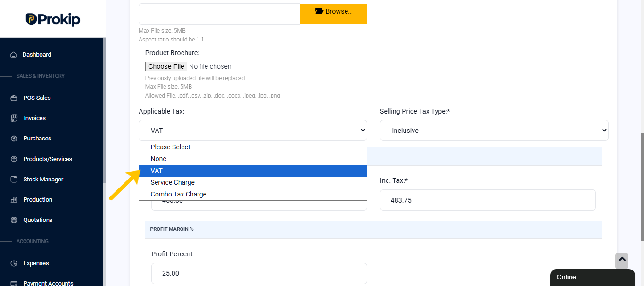This screenshot has width=644, height=286.
Task: Click the 'No file chosen' text
Action: pyautogui.click(x=210, y=66)
